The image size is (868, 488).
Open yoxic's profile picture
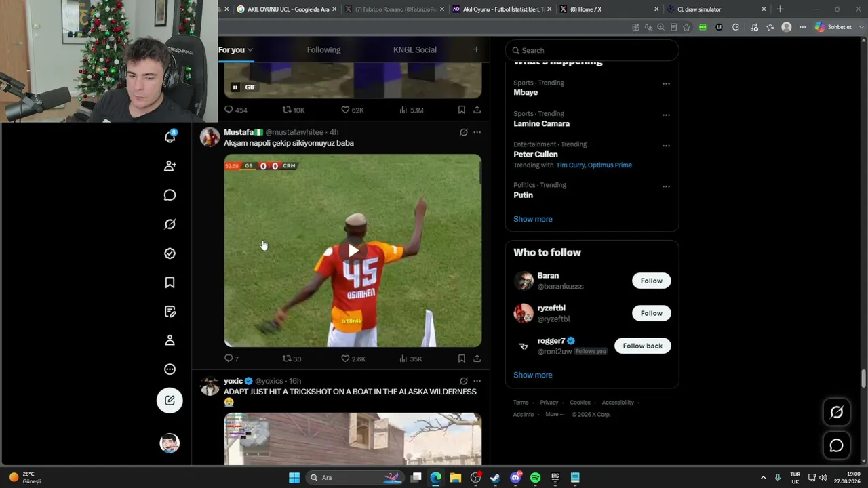tap(210, 386)
